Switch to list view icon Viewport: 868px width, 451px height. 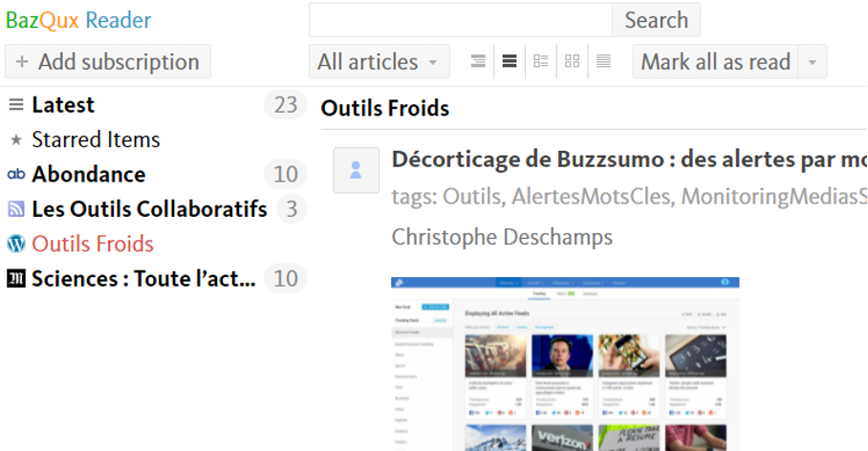(478, 61)
